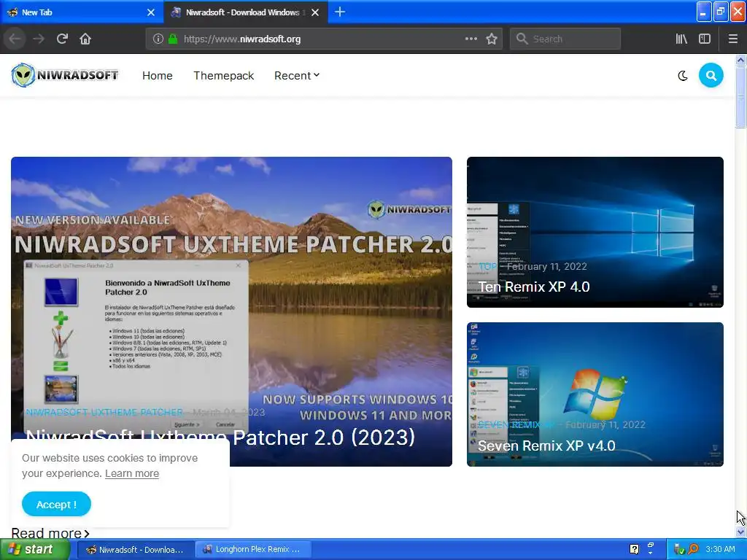Viewport: 747px width, 560px height.
Task: Switch to Longhorn Plex Remix taskbar button
Action: click(x=253, y=550)
